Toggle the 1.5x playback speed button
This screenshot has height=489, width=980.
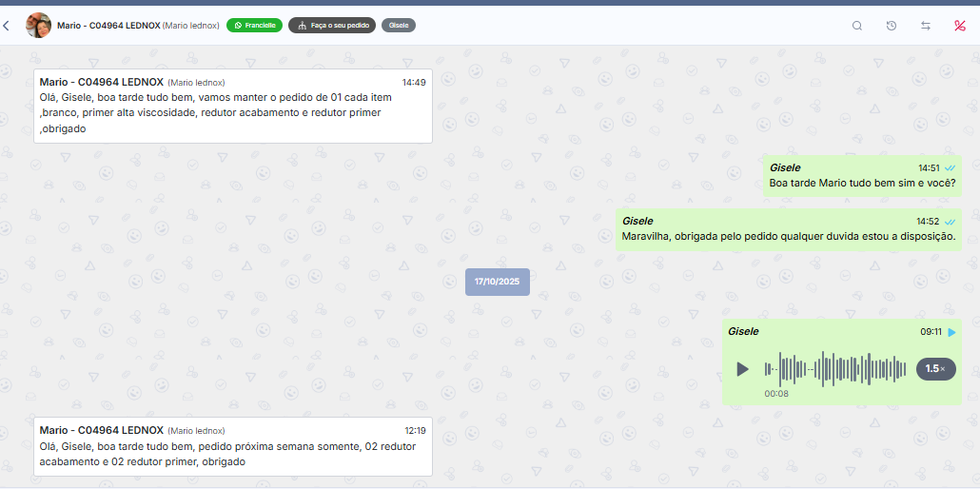935,369
